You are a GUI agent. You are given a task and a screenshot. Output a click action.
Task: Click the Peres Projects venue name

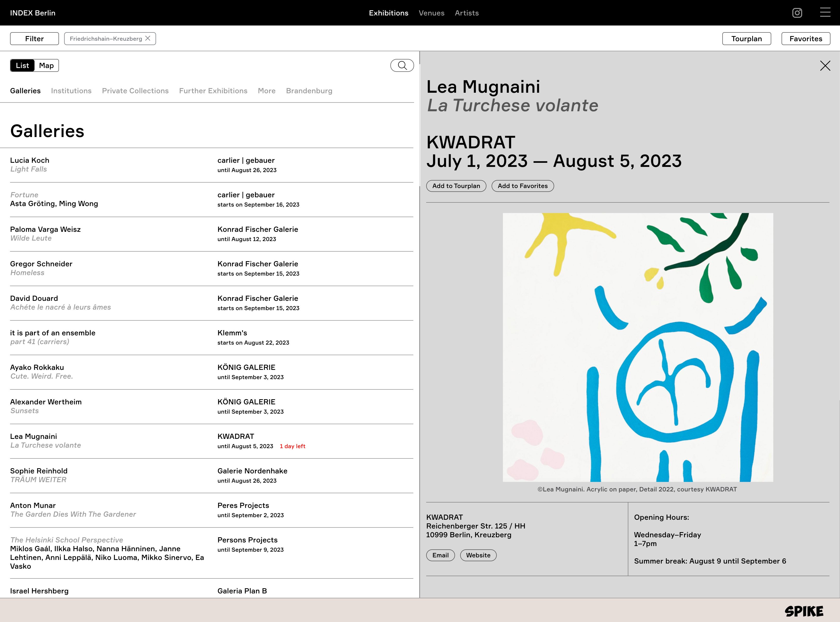pos(243,506)
